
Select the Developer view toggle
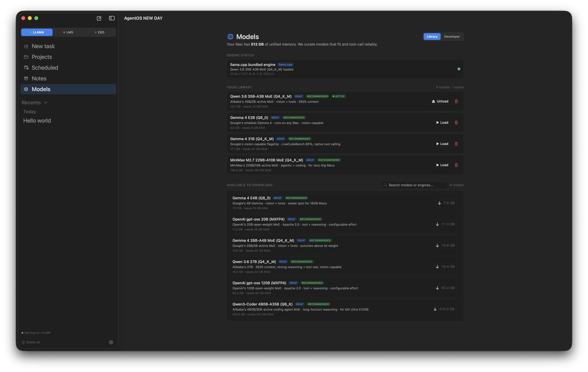coord(452,37)
